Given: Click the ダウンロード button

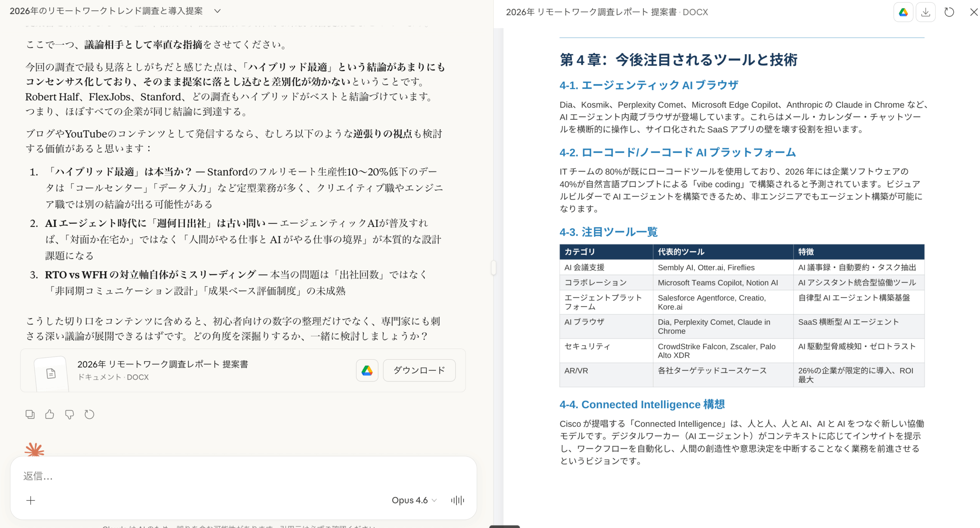Looking at the screenshot, I should tap(419, 370).
